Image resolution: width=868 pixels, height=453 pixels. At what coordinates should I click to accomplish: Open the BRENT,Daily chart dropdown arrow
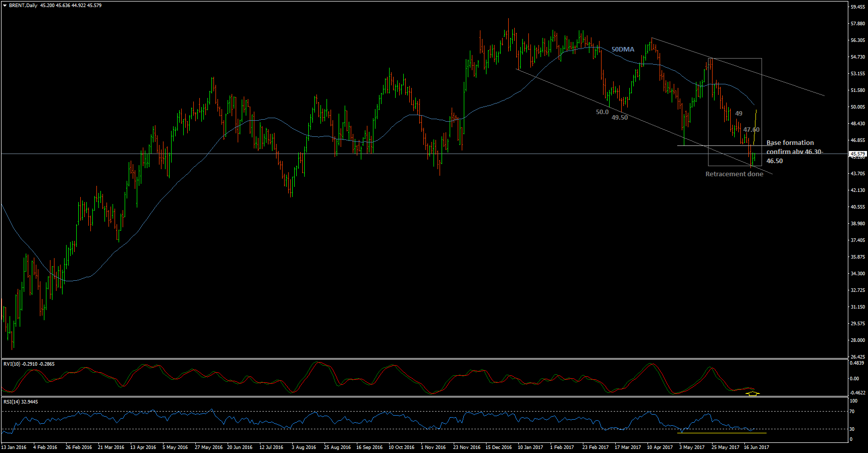(5, 6)
